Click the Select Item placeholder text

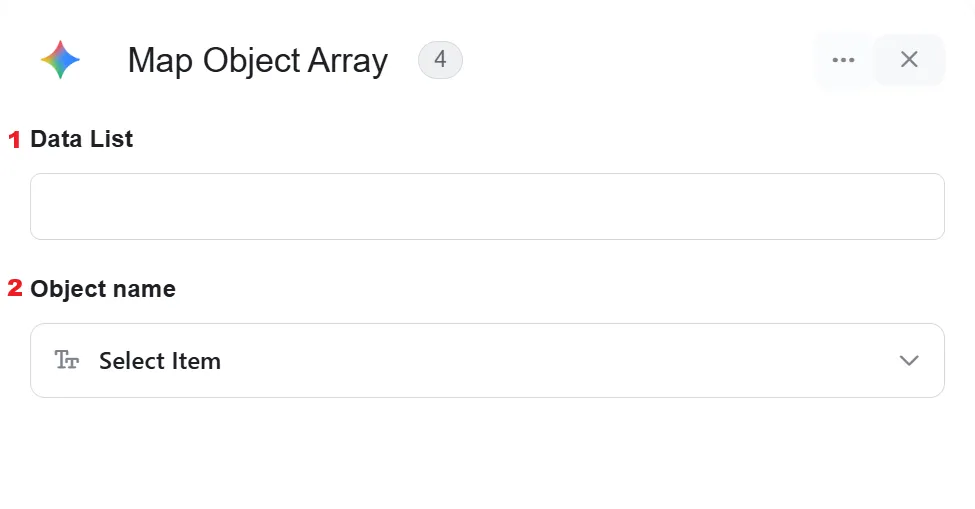click(160, 361)
